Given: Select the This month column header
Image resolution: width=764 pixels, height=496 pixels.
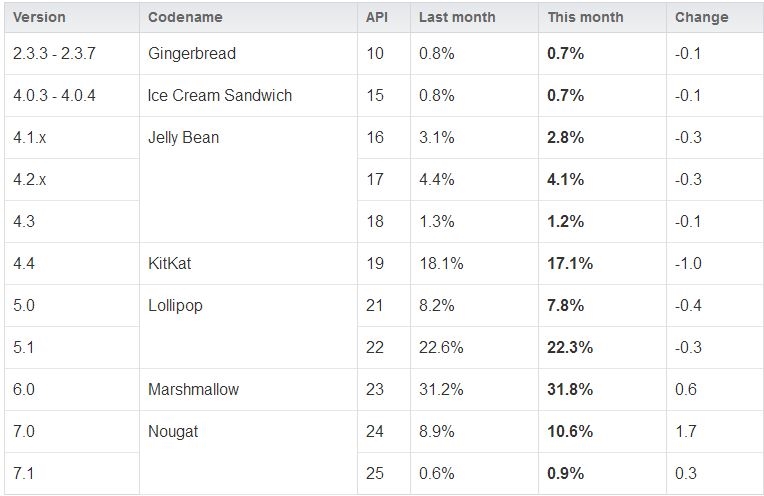Looking at the screenshot, I should [x=585, y=17].
